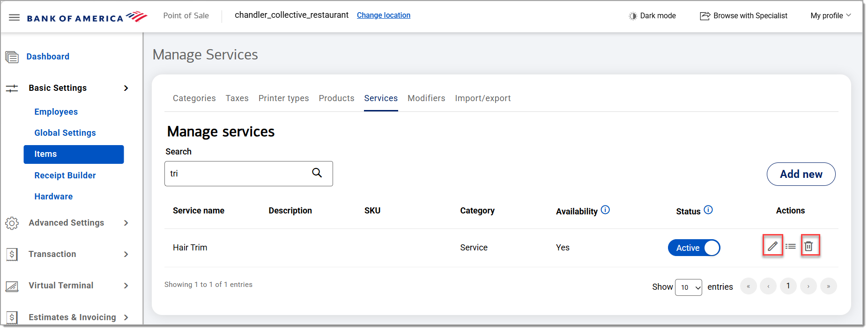Switch to Modifiers tab
Screen dimensions: 868x330
tap(426, 98)
